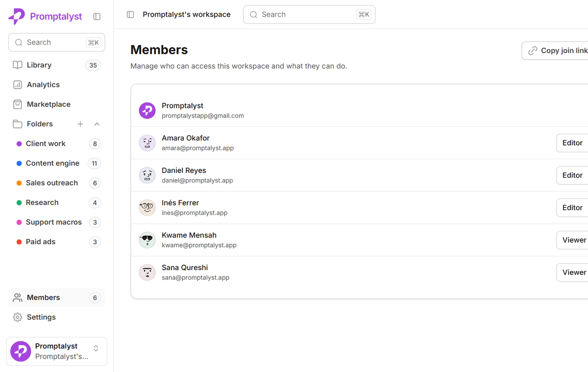Click the Settings gear icon
Viewport: 588px width, 372px height.
(18, 317)
